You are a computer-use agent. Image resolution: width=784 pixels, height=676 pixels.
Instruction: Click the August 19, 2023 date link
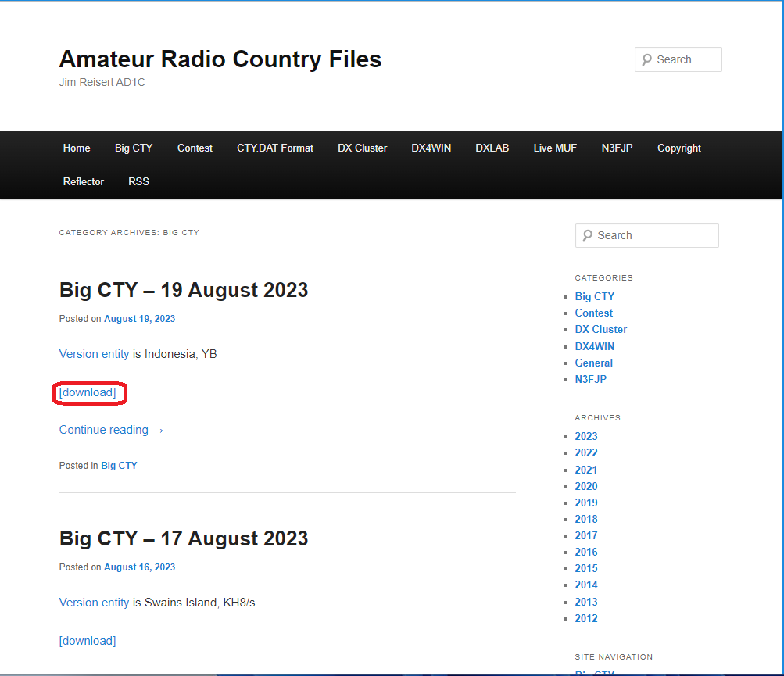click(139, 319)
